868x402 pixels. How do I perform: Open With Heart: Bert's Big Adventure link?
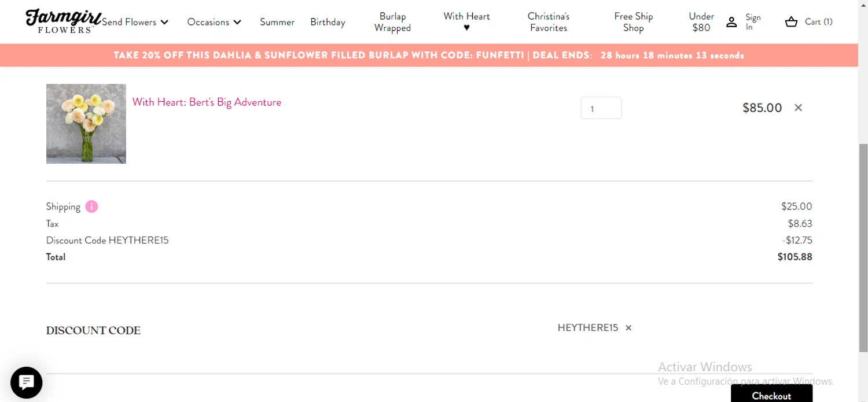click(x=207, y=102)
